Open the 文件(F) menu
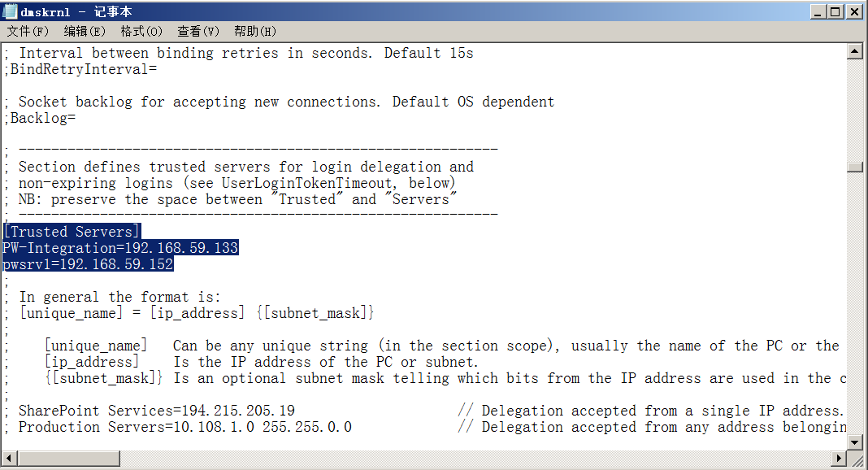The width and height of the screenshot is (868, 470). tap(28, 32)
